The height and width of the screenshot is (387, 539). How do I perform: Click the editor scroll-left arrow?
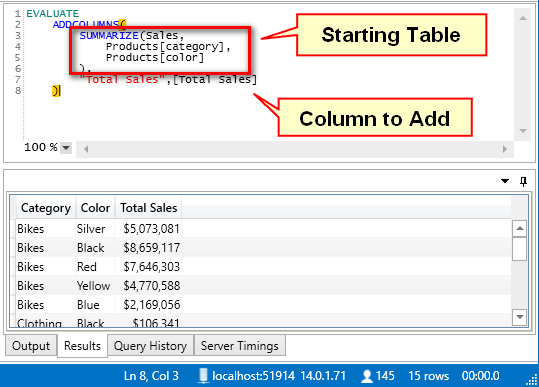coord(86,149)
